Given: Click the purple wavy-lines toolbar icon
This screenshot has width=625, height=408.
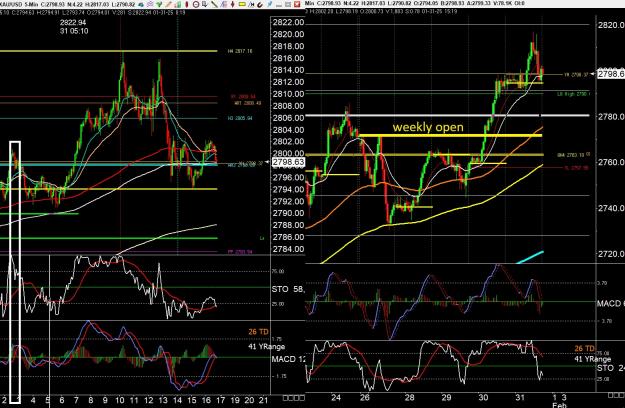Looking at the screenshot, I should click(150, 4).
